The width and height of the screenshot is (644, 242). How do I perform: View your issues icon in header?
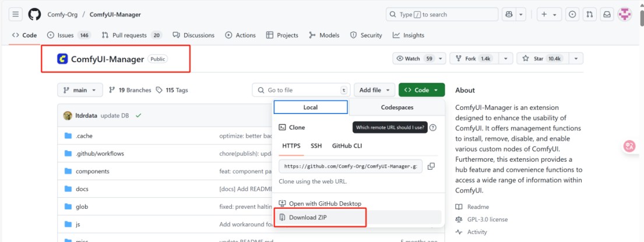tap(572, 15)
